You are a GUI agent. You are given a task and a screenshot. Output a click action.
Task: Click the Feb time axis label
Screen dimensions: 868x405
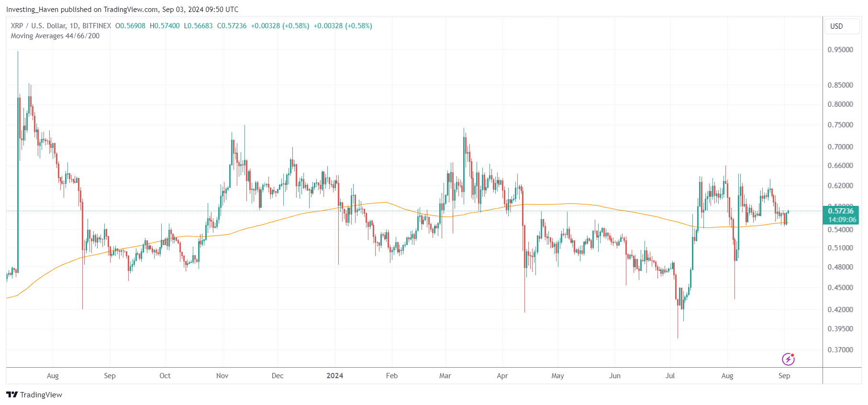pyautogui.click(x=392, y=376)
